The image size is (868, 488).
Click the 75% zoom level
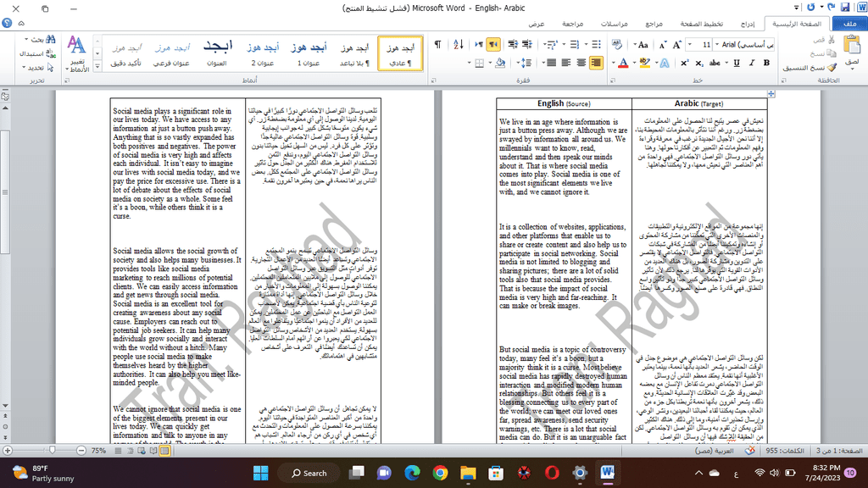(x=98, y=451)
